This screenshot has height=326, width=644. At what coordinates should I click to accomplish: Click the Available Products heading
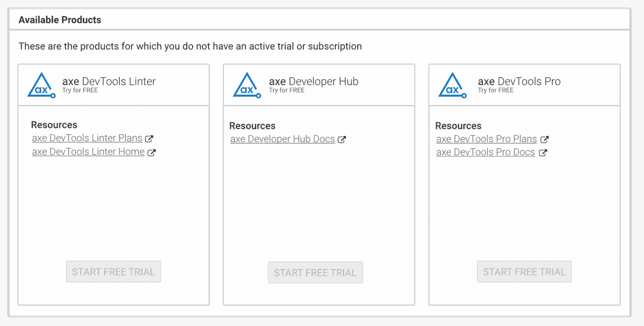[59, 19]
